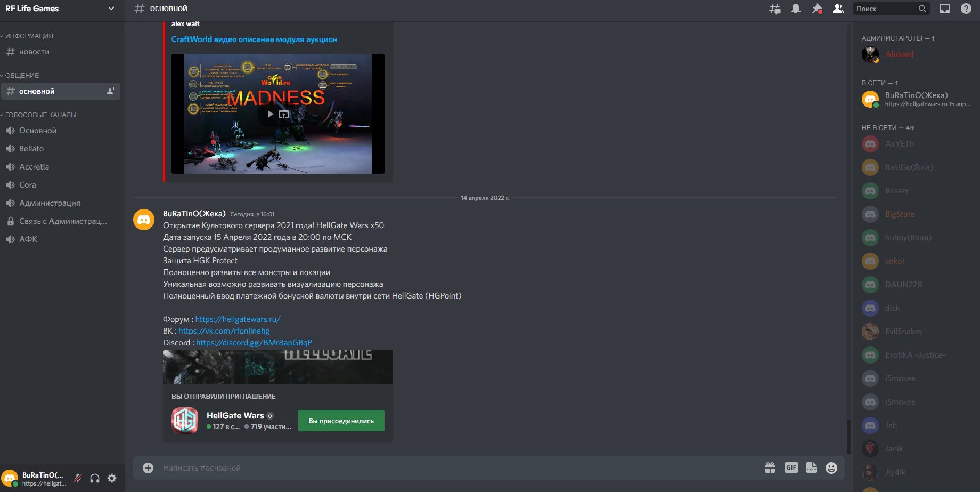
Task: Collapse the ОБЩЕНИЕ category
Action: click(22, 75)
